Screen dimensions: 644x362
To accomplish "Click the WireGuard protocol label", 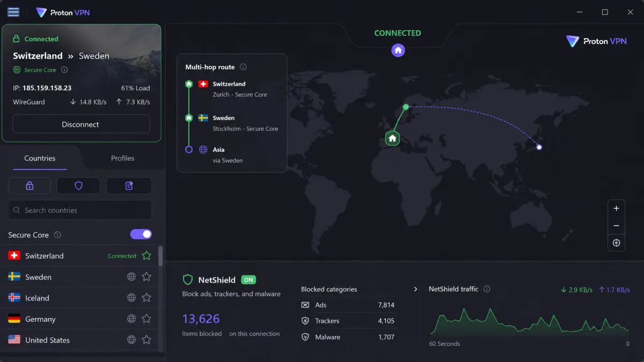I will point(29,102).
